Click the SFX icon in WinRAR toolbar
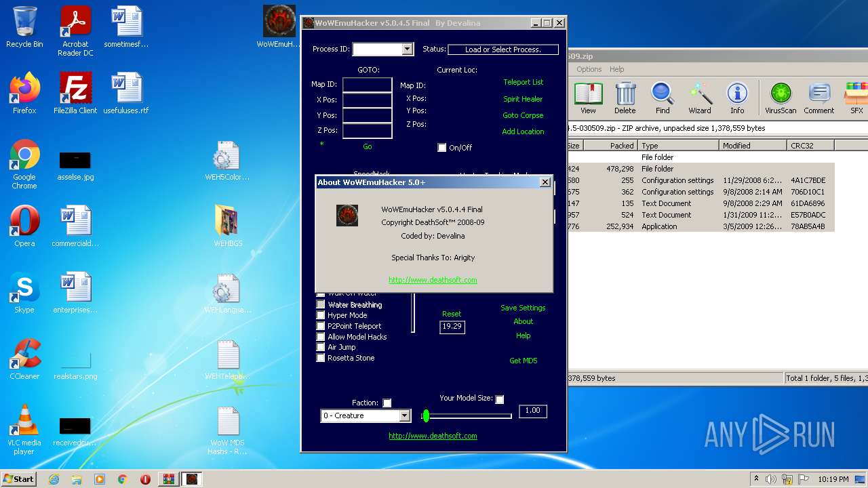The width and height of the screenshot is (868, 488). [x=856, y=98]
